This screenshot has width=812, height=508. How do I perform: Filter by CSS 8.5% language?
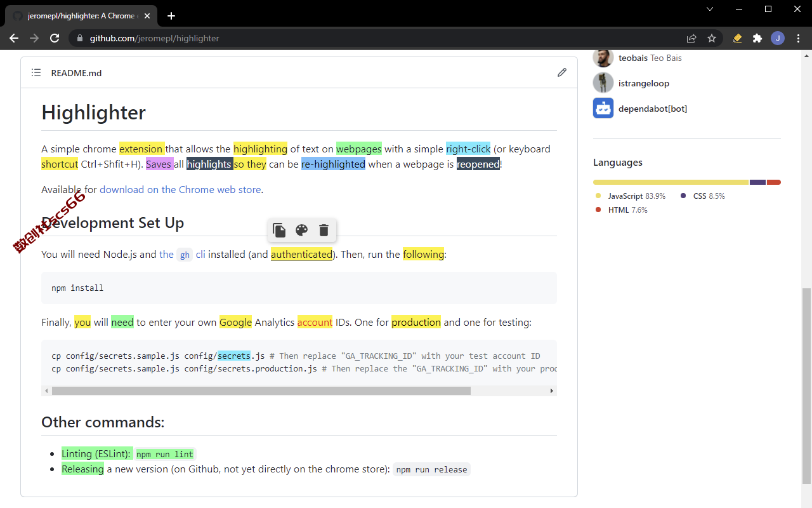(x=703, y=196)
